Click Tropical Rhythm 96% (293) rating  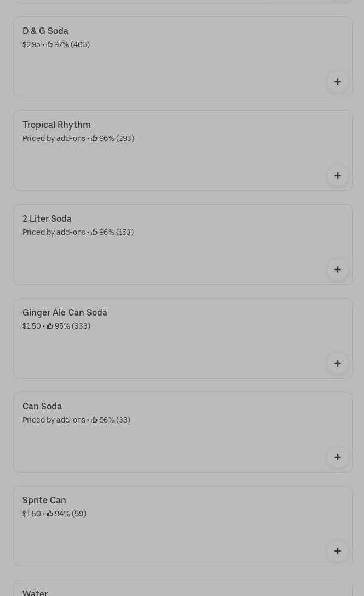pos(113,139)
